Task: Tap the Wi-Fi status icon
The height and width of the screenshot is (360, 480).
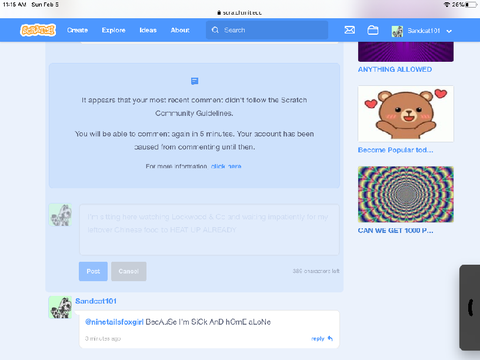Action: (x=447, y=5)
